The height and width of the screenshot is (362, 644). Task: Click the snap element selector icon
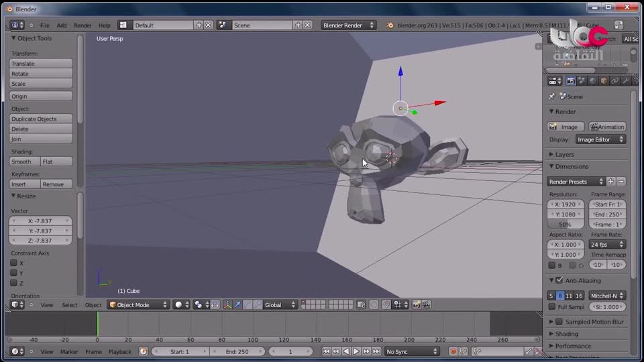(400, 304)
